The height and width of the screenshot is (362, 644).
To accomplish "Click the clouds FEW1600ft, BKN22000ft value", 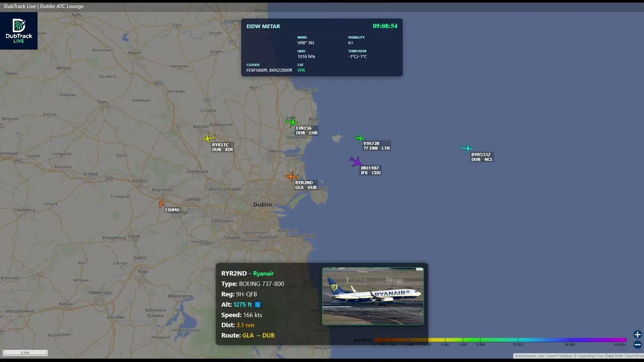I will pyautogui.click(x=269, y=70).
